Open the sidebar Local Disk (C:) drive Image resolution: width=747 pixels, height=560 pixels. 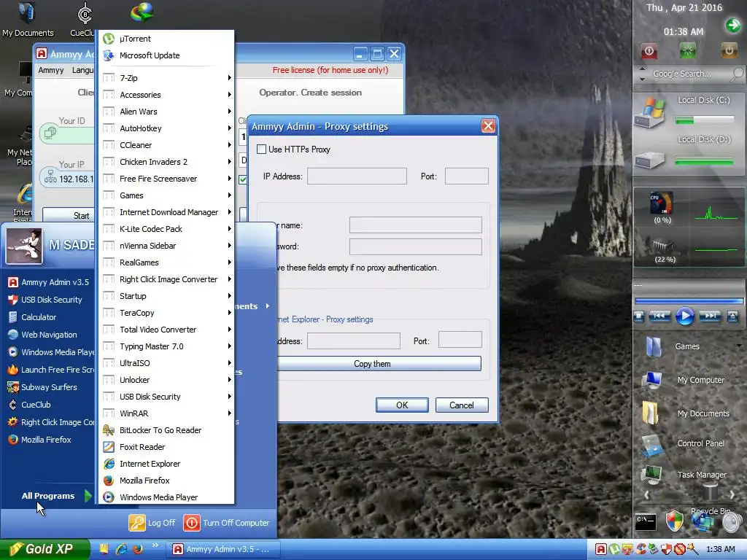click(x=650, y=113)
